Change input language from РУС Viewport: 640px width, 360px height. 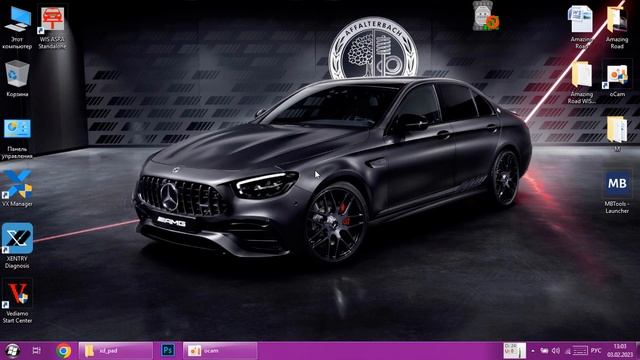[x=596, y=351]
